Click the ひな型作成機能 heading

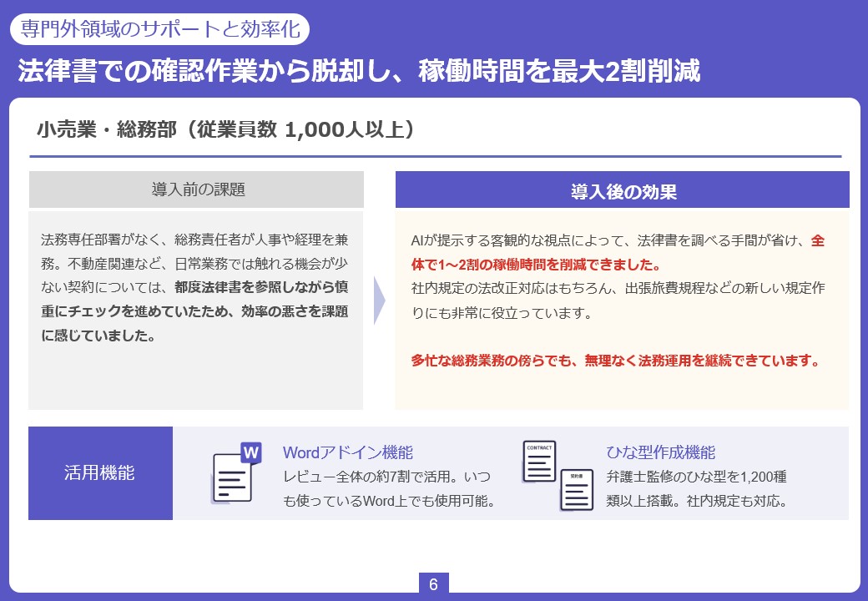pos(660,452)
